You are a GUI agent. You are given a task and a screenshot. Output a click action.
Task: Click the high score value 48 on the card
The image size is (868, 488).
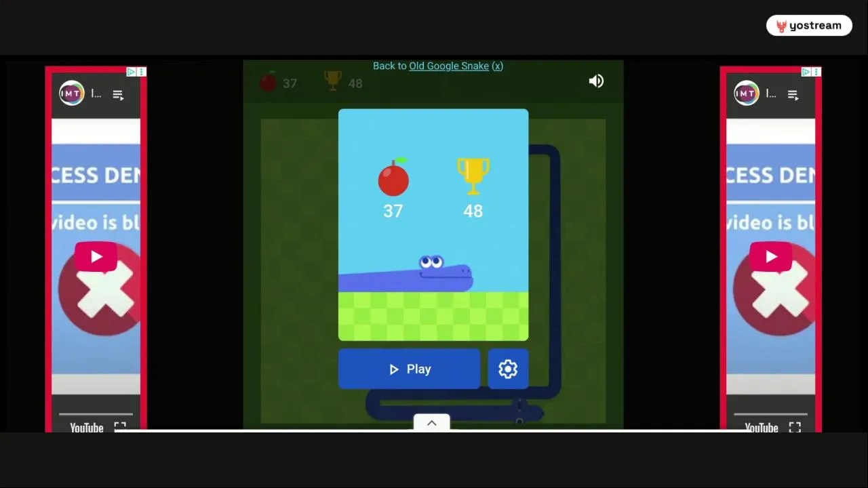[473, 211]
